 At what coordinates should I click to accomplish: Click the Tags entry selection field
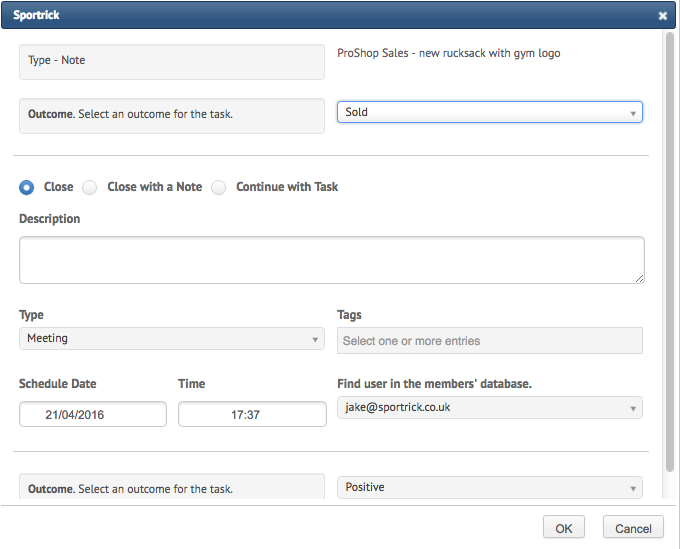490,341
